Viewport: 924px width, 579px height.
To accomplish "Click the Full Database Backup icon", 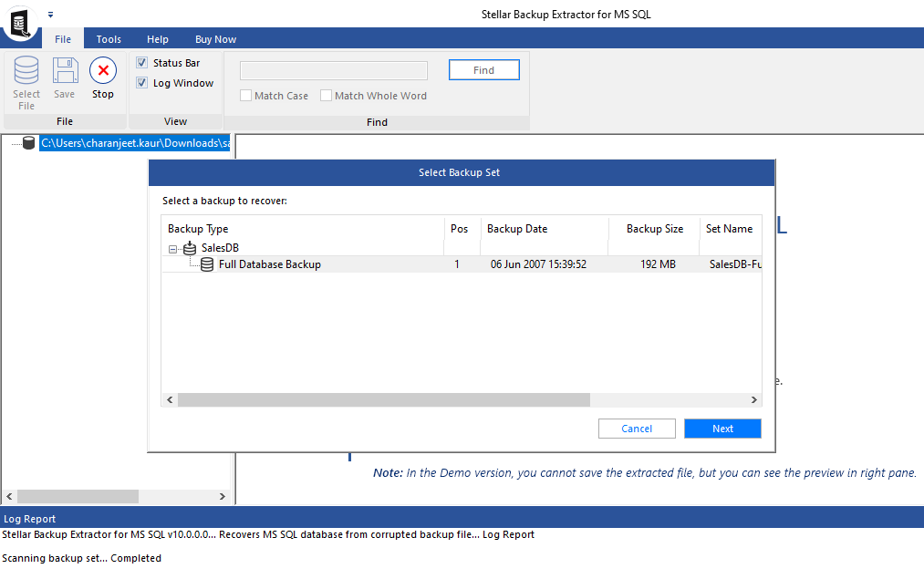I will pyautogui.click(x=207, y=264).
